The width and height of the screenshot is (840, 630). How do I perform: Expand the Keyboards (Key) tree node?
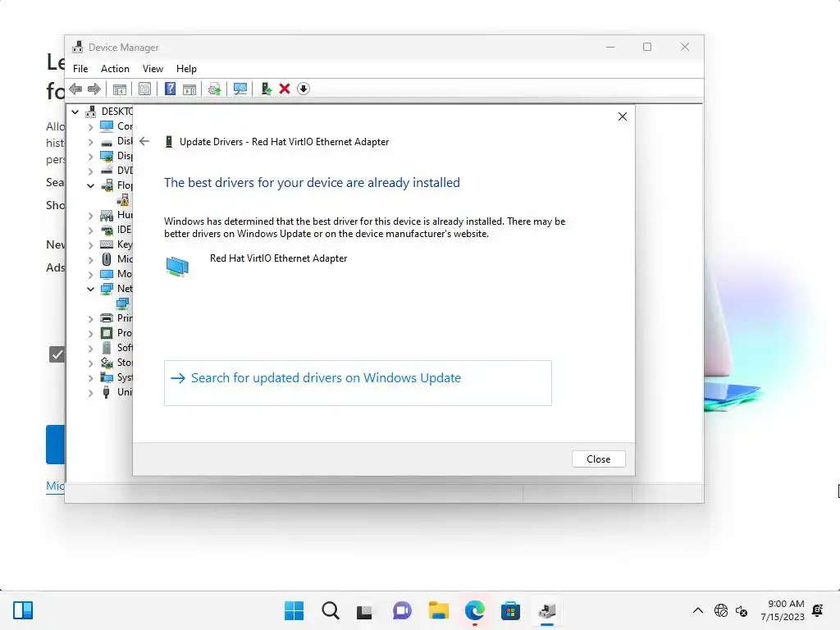[90, 244]
